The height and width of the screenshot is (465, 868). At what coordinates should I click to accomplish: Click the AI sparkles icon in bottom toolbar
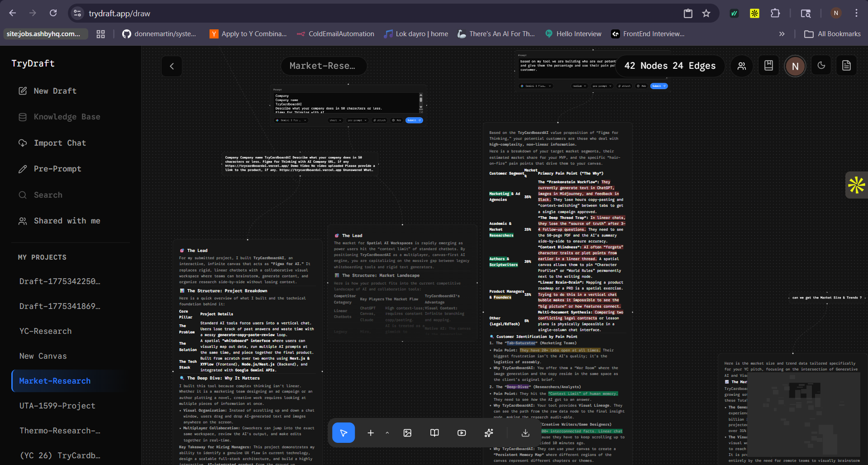coord(488,432)
